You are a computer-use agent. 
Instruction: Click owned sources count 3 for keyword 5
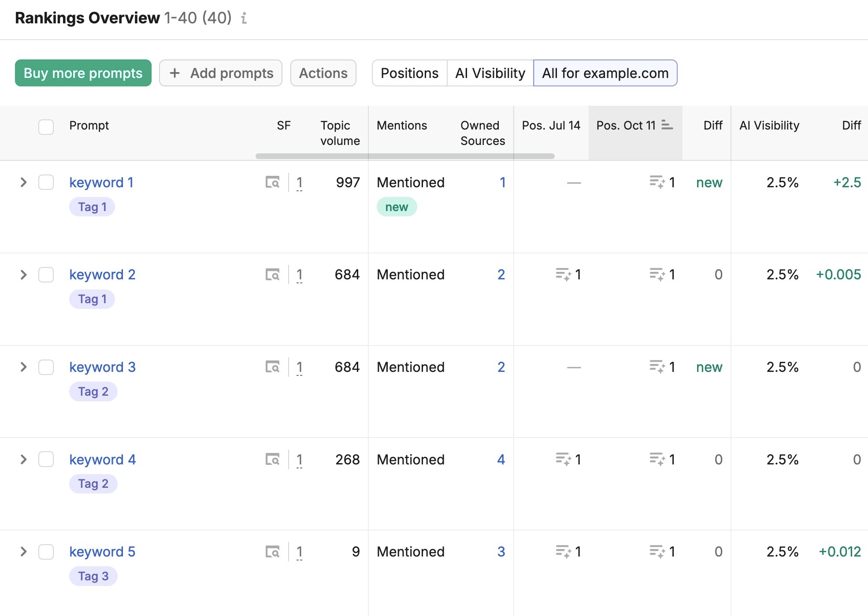click(501, 552)
